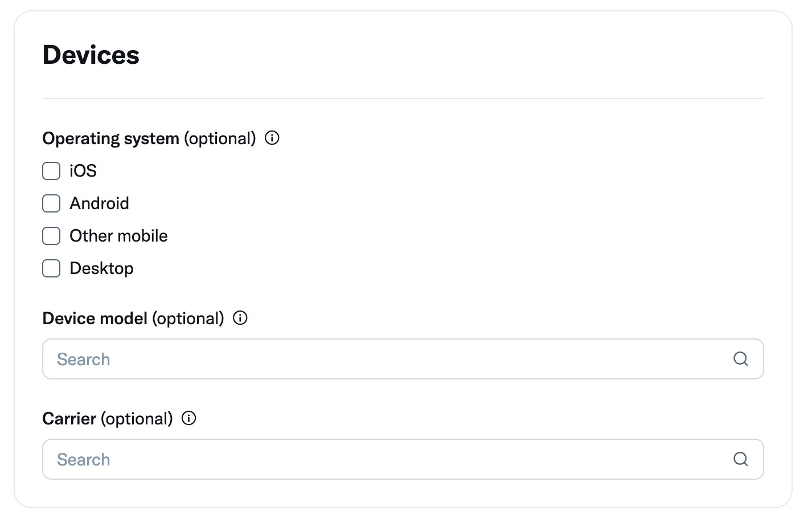
Task: Check the Other mobile checkbox
Action: tap(51, 236)
